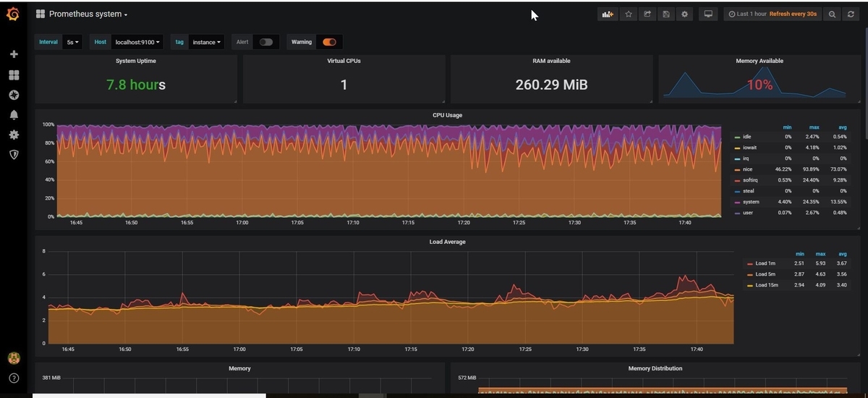Open the Dashboards grid icon in sidebar
Image resolution: width=868 pixels, height=398 pixels.
point(14,75)
